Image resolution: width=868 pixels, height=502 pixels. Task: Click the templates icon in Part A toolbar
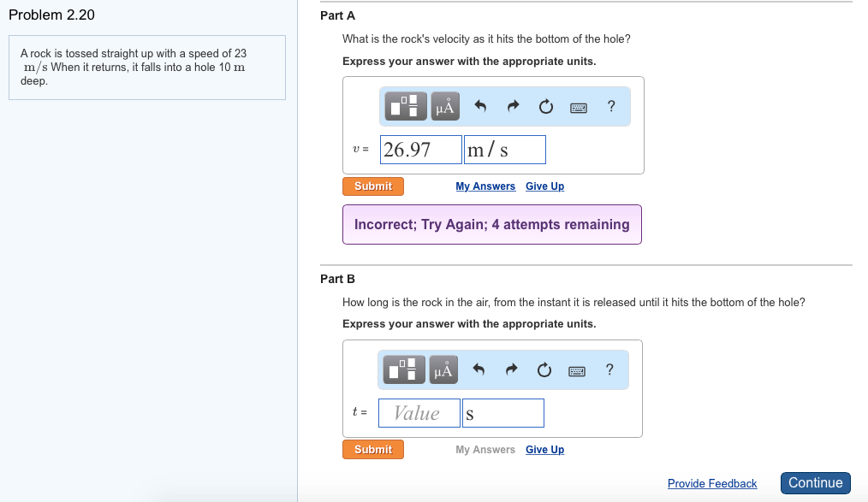pos(407,106)
